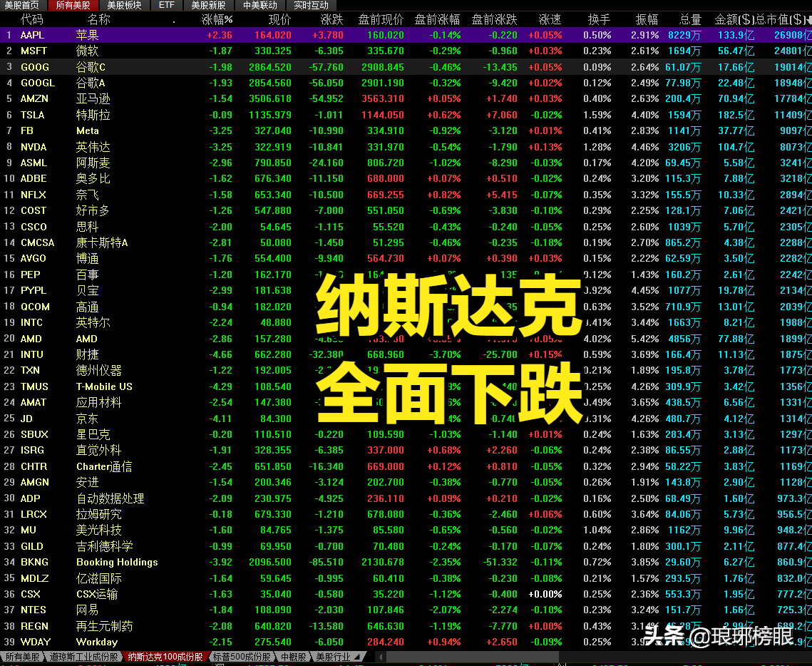Sort by the 涨速 column header
The width and height of the screenshot is (812, 666).
click(x=550, y=20)
